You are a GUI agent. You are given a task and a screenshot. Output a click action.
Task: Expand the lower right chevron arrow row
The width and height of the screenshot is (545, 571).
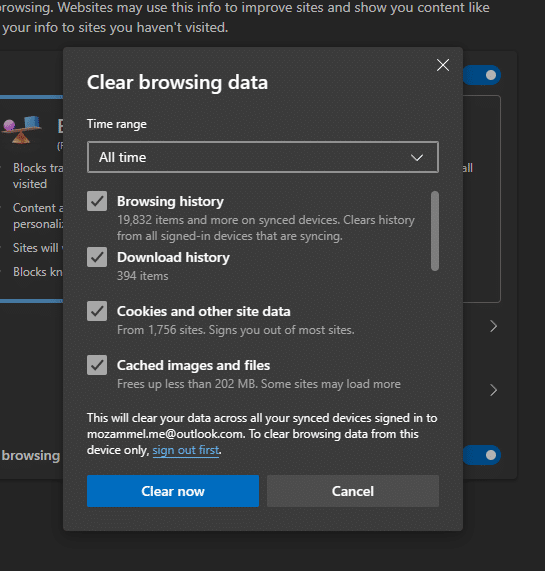(493, 390)
